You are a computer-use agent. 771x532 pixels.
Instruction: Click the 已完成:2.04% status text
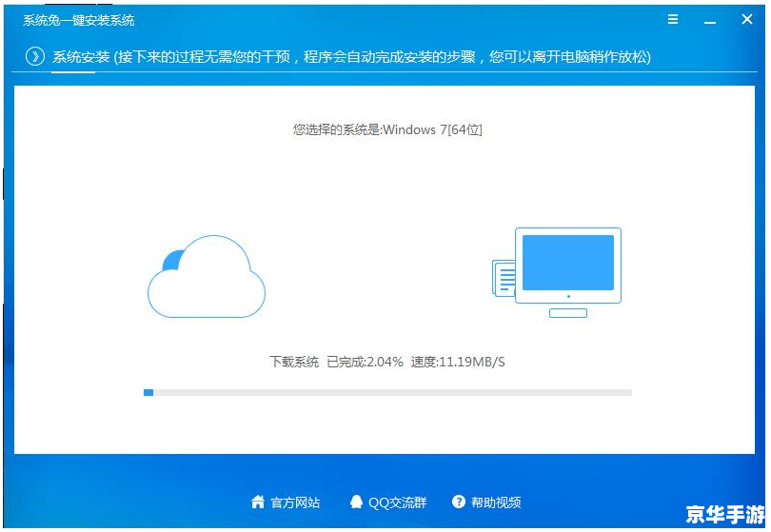365,362
